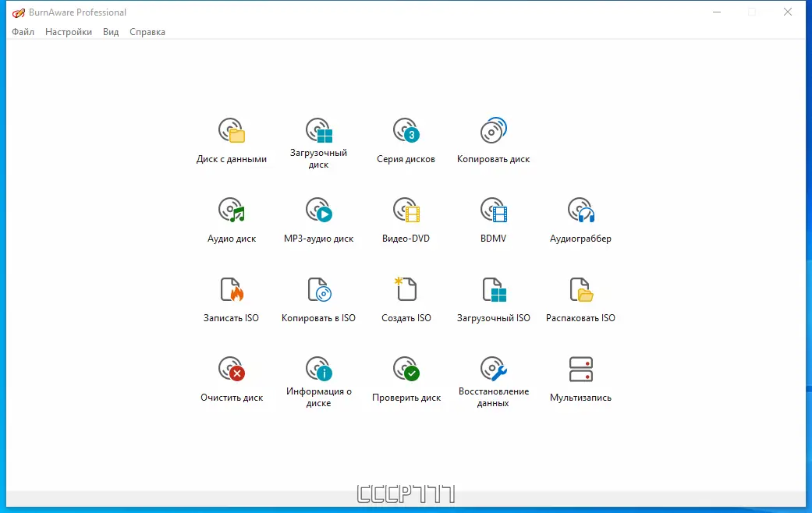Open Загрузочный ISO

[x=493, y=297]
